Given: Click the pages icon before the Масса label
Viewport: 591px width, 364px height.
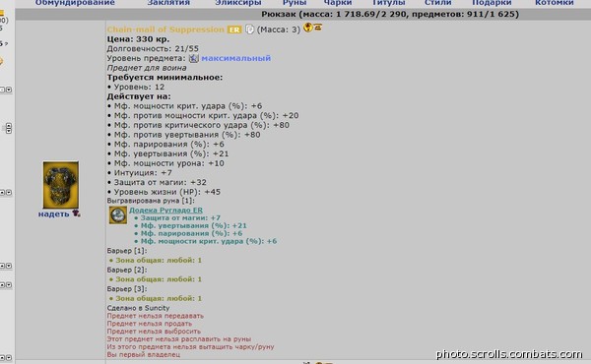Looking at the screenshot, I should tap(249, 29).
